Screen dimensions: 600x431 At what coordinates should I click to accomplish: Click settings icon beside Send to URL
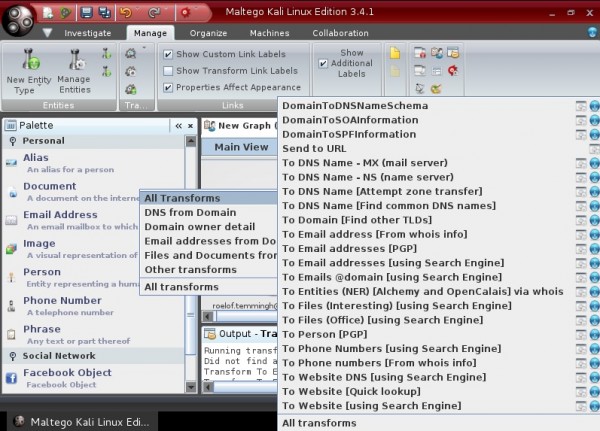[x=594, y=149]
